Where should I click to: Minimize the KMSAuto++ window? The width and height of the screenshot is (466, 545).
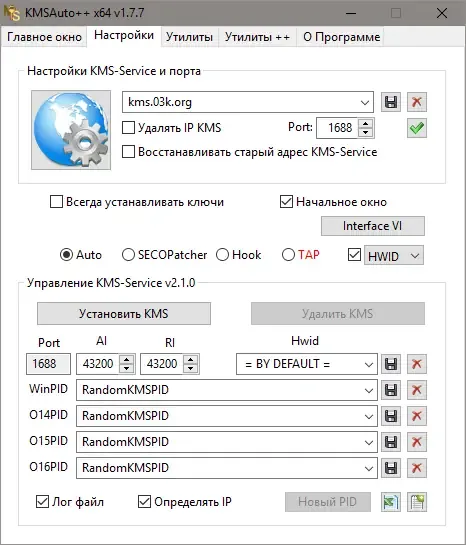(351, 13)
